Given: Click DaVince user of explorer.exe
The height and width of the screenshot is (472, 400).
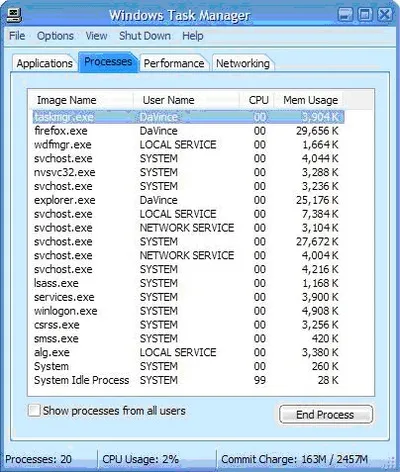Looking at the screenshot, I should [x=158, y=200].
